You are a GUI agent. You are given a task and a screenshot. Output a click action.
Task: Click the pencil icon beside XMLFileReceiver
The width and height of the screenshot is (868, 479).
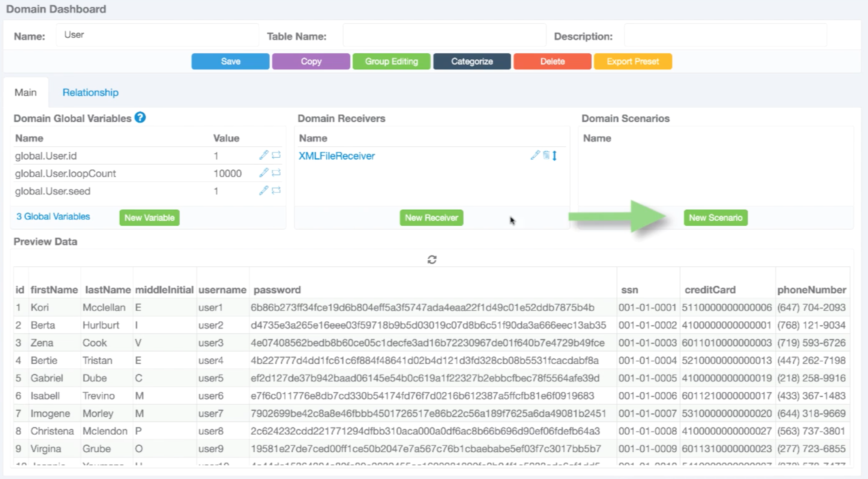535,155
